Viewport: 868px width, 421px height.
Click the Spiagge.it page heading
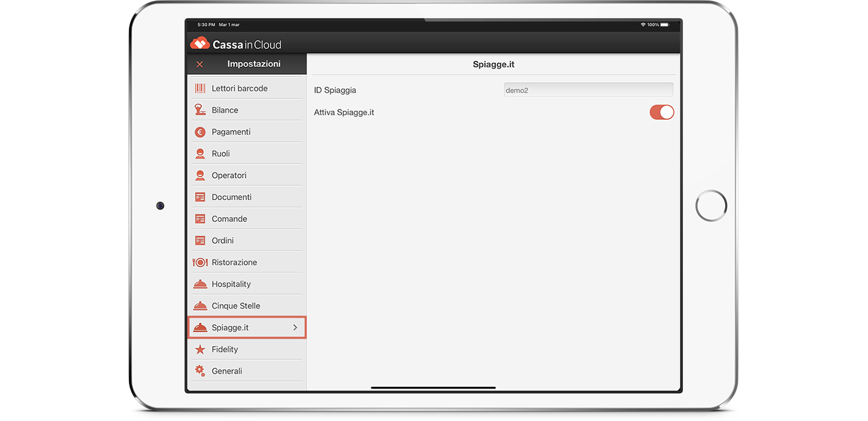[494, 64]
